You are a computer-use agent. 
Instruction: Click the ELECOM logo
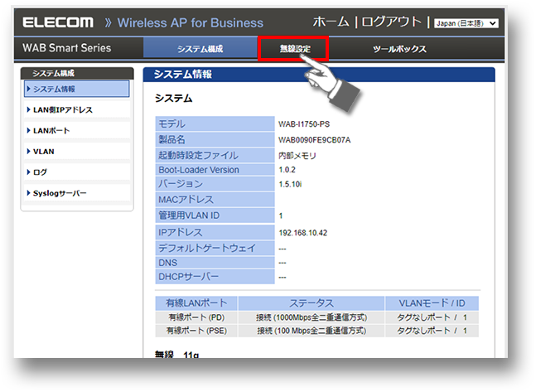[x=58, y=22]
